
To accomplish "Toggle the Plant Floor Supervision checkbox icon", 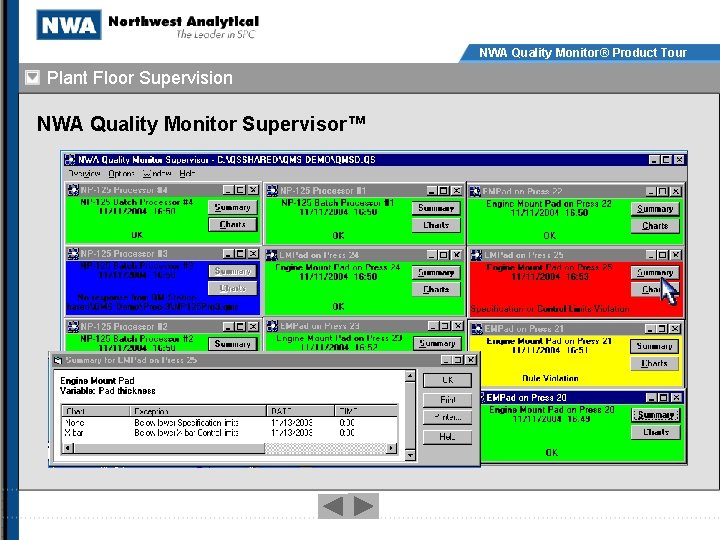I will (33, 78).
